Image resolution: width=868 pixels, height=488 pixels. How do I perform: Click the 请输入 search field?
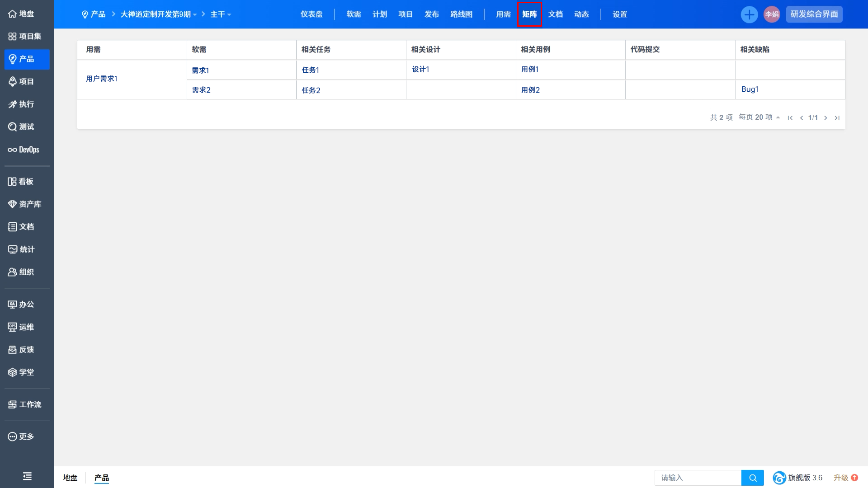[x=698, y=478]
